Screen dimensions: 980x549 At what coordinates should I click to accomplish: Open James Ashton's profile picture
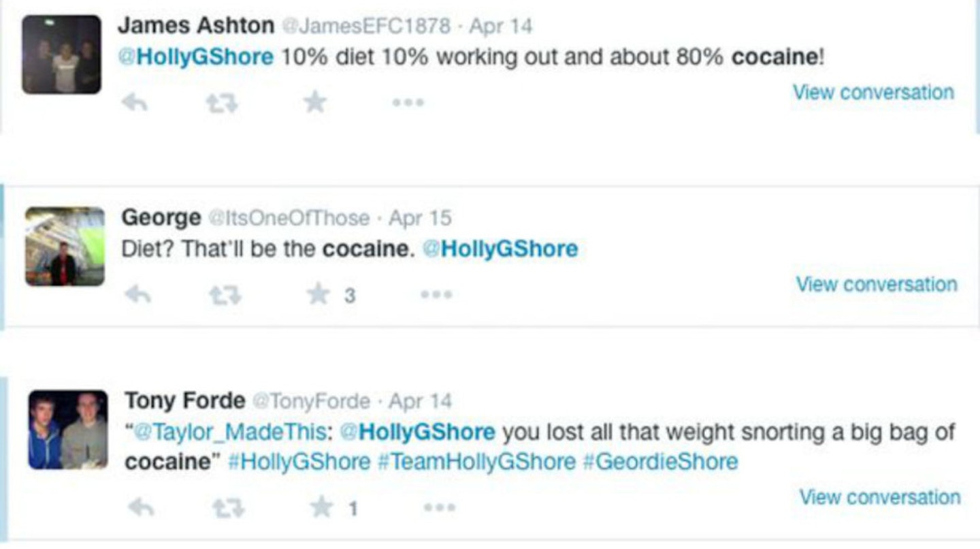pyautogui.click(x=61, y=54)
